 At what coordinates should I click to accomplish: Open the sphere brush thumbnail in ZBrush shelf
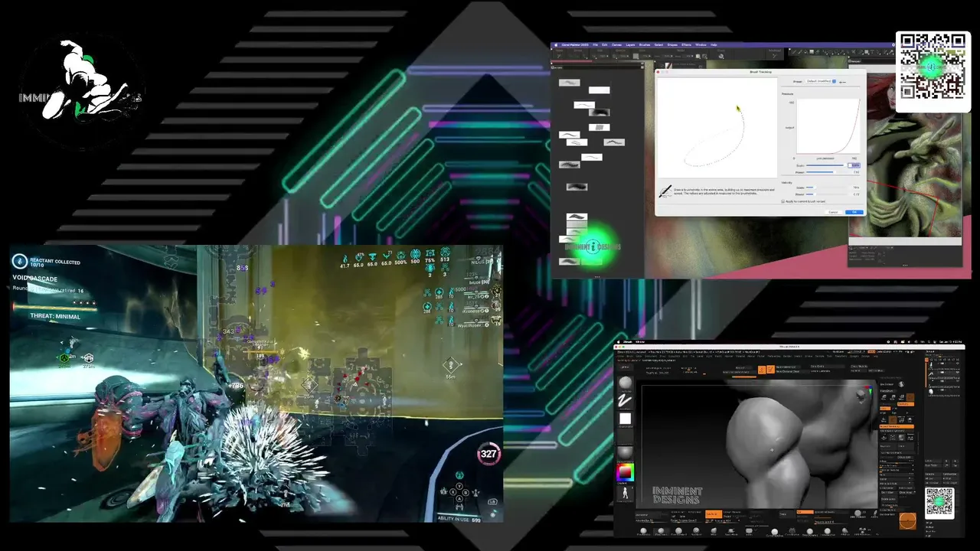pyautogui.click(x=626, y=383)
